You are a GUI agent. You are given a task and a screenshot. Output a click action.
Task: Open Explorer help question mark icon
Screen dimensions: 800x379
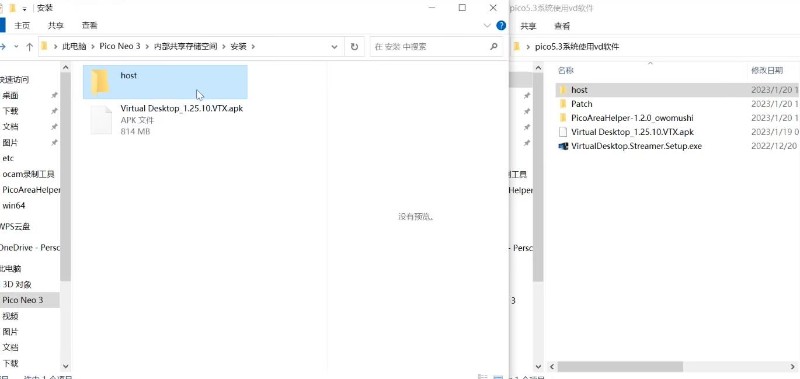click(501, 25)
